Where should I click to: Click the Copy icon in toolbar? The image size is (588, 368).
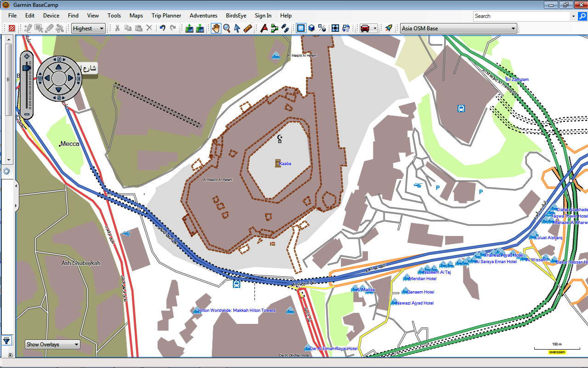[x=128, y=28]
